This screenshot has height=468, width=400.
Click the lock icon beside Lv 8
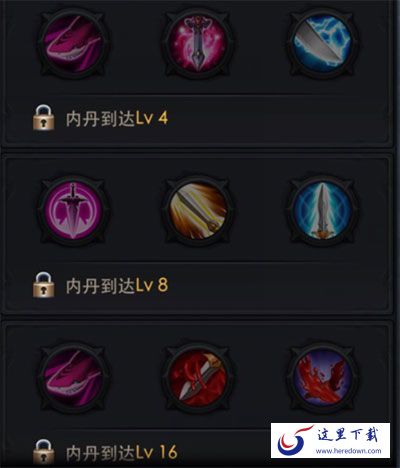click(x=44, y=285)
